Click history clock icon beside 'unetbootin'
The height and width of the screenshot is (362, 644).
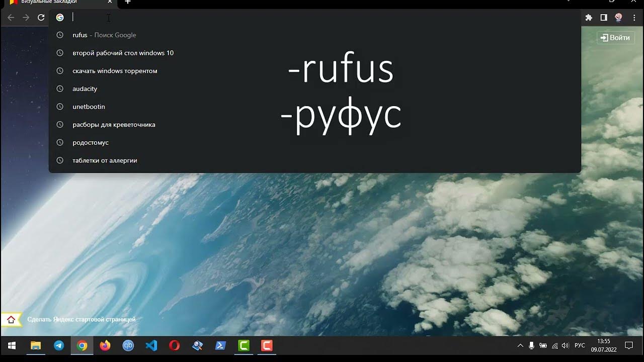(60, 107)
